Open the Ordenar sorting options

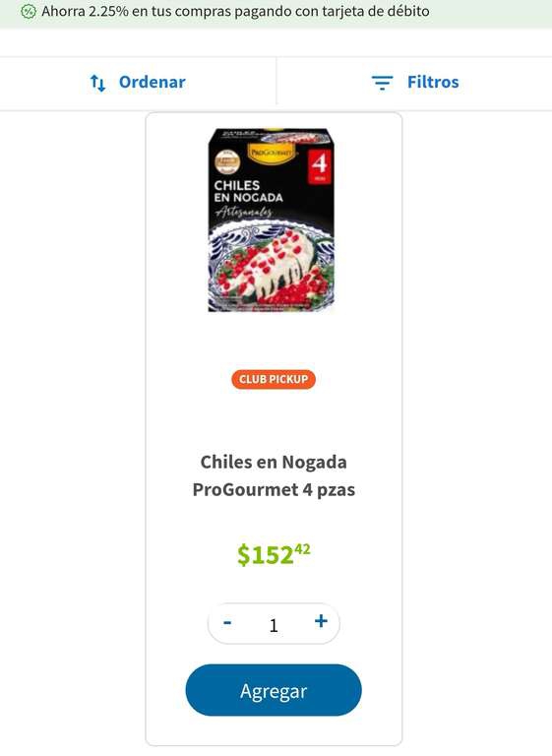coord(138,83)
